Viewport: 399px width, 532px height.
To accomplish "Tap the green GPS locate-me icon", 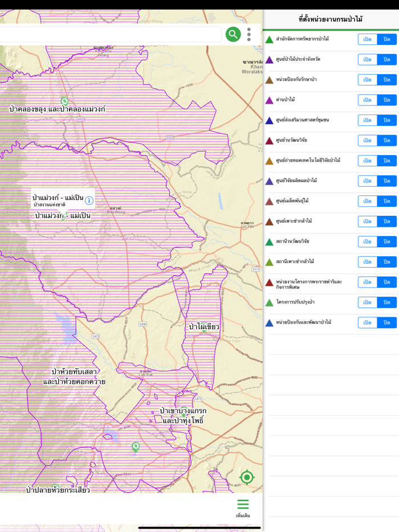I will tap(247, 477).
